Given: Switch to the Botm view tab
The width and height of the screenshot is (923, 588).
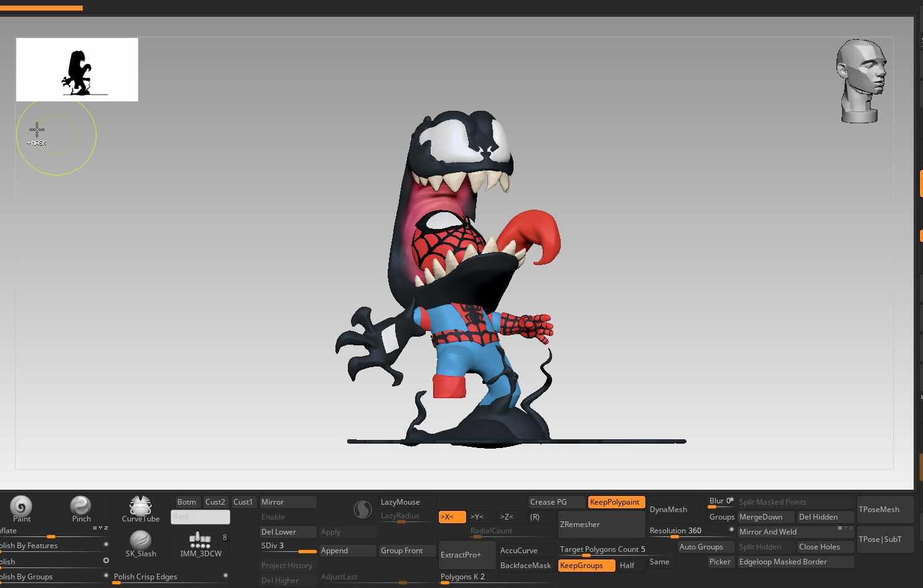Looking at the screenshot, I should (x=186, y=502).
